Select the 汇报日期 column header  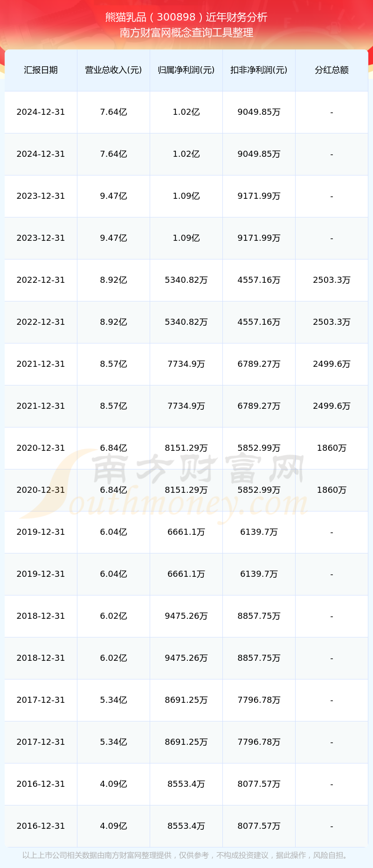[41, 70]
